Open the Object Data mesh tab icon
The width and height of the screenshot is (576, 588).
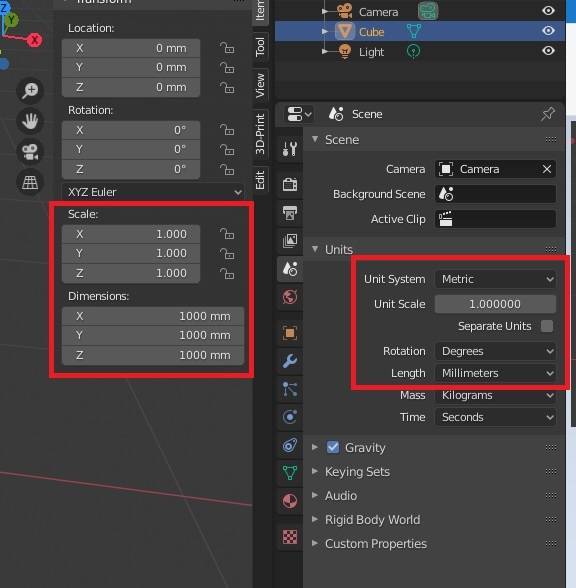coord(290,472)
